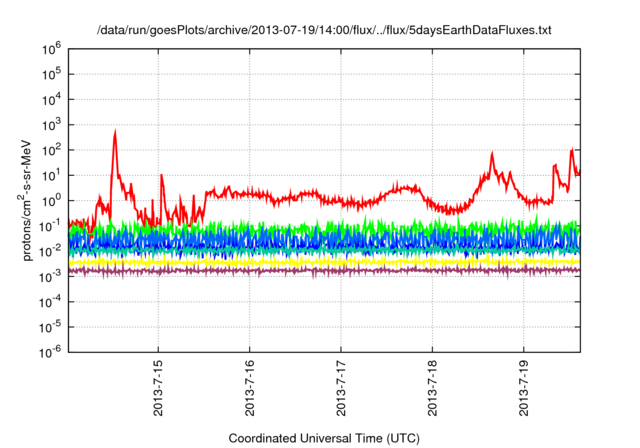Click the tallest red peak on July 14
This screenshot has height=448, width=640.
tap(115, 135)
